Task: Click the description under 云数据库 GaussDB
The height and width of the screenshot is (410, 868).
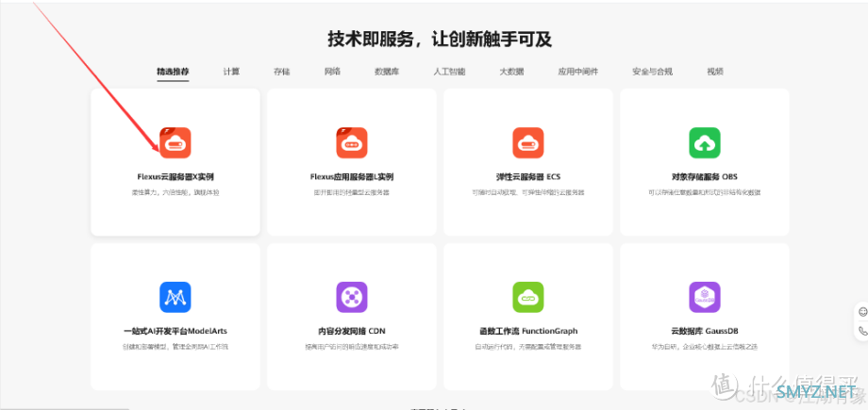Action: click(705, 347)
